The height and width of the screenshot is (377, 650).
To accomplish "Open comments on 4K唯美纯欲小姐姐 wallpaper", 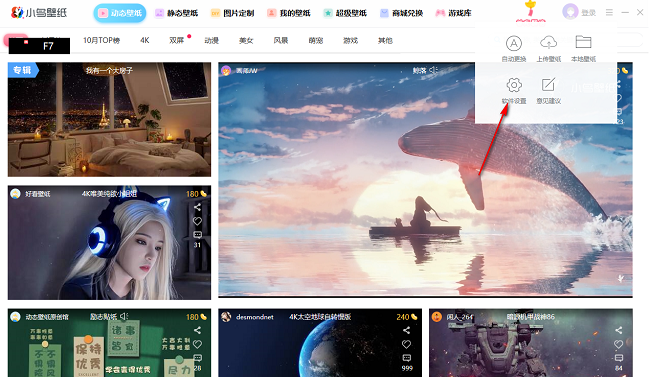I will (197, 235).
